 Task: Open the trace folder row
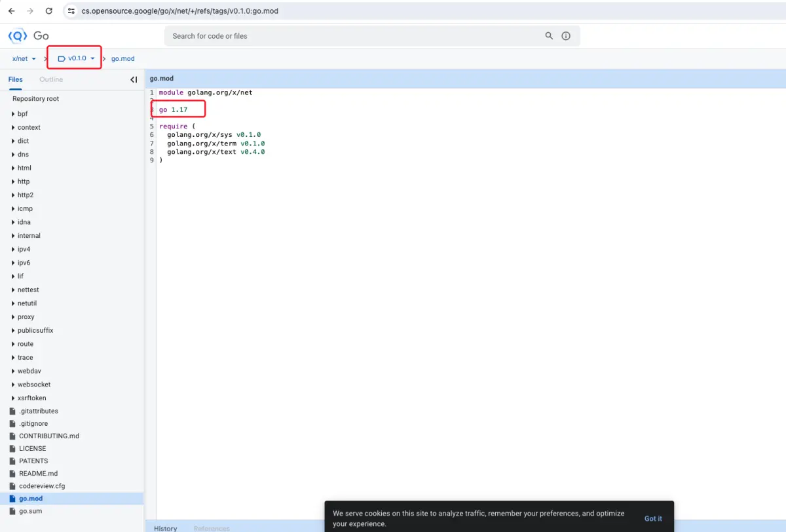tap(72, 358)
